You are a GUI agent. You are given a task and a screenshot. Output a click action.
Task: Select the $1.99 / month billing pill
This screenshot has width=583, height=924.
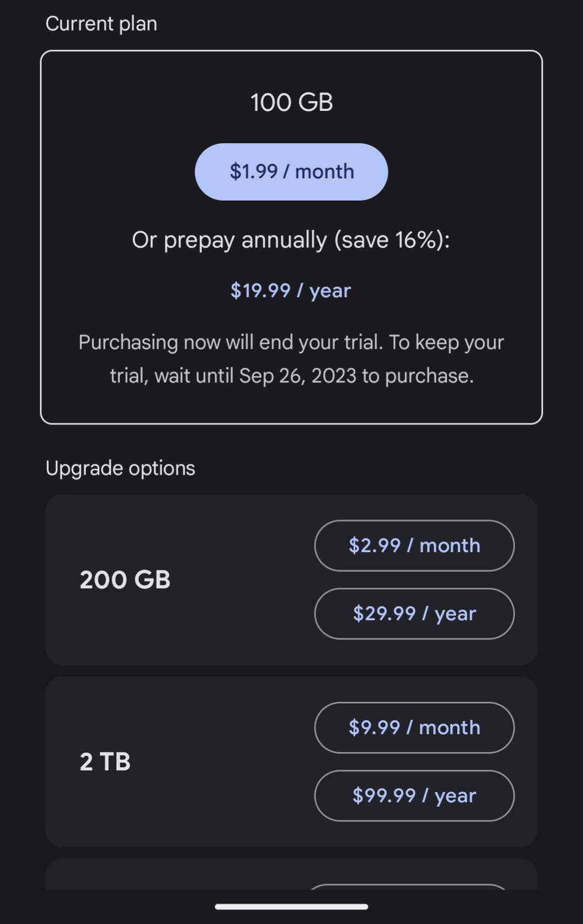(x=291, y=171)
